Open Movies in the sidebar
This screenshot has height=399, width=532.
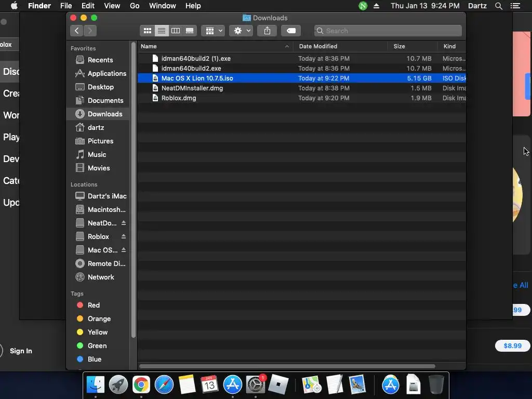tap(98, 168)
